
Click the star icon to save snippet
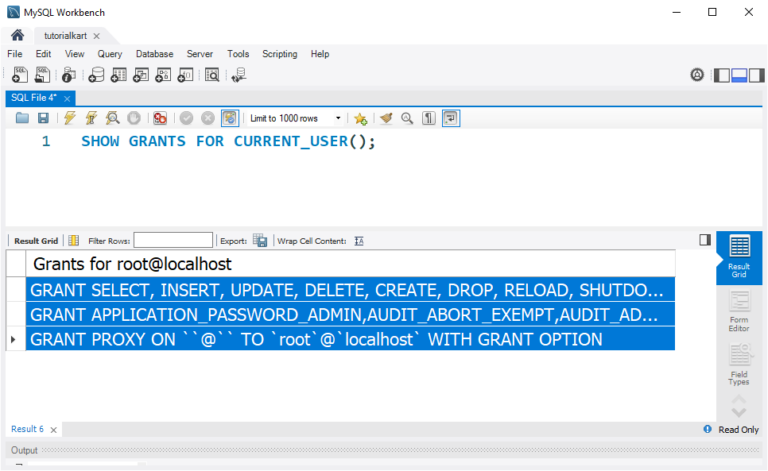point(360,118)
